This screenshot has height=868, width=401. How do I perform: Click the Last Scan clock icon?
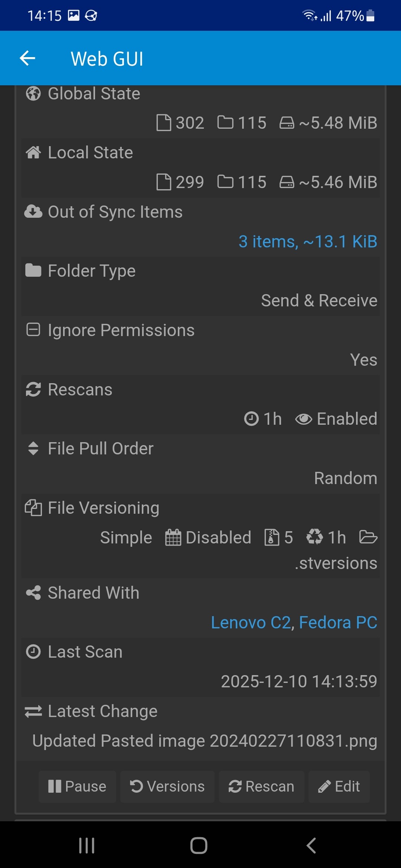pyautogui.click(x=33, y=652)
